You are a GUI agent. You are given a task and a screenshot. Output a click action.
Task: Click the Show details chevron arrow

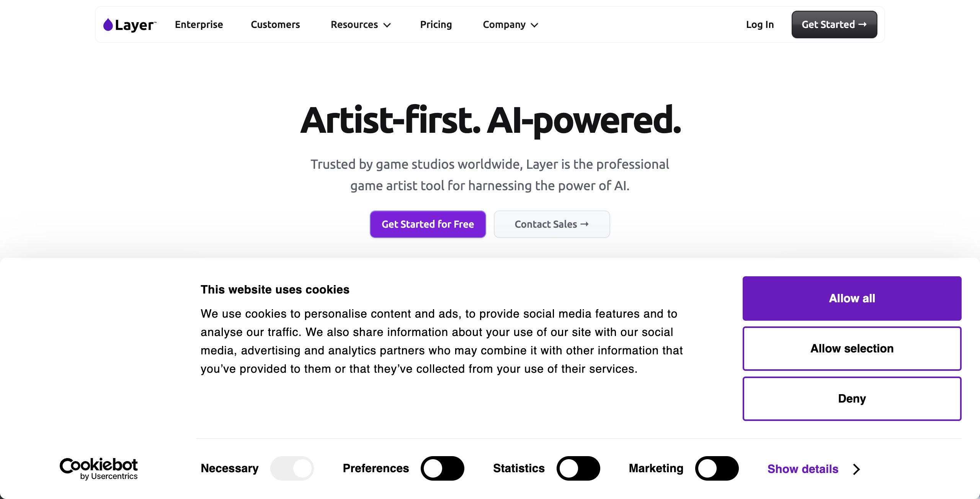[x=857, y=469]
